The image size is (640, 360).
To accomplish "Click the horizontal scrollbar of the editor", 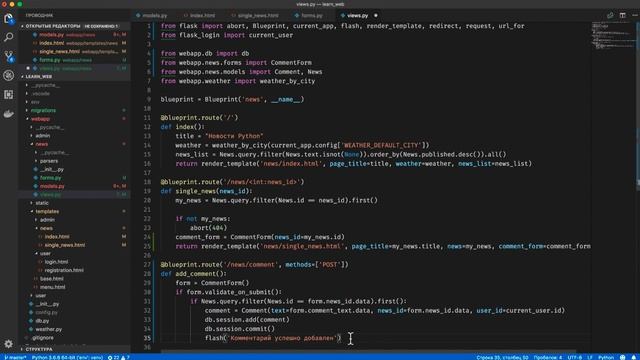I will click(x=369, y=351).
